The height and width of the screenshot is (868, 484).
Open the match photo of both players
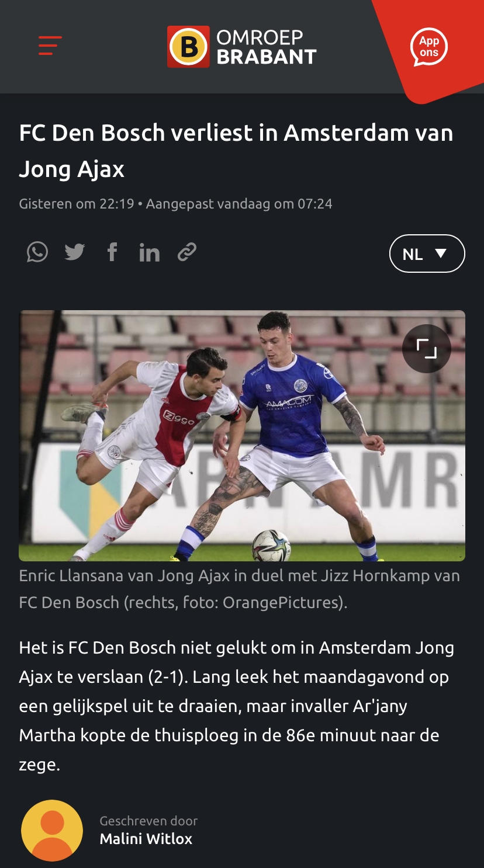[x=242, y=436]
